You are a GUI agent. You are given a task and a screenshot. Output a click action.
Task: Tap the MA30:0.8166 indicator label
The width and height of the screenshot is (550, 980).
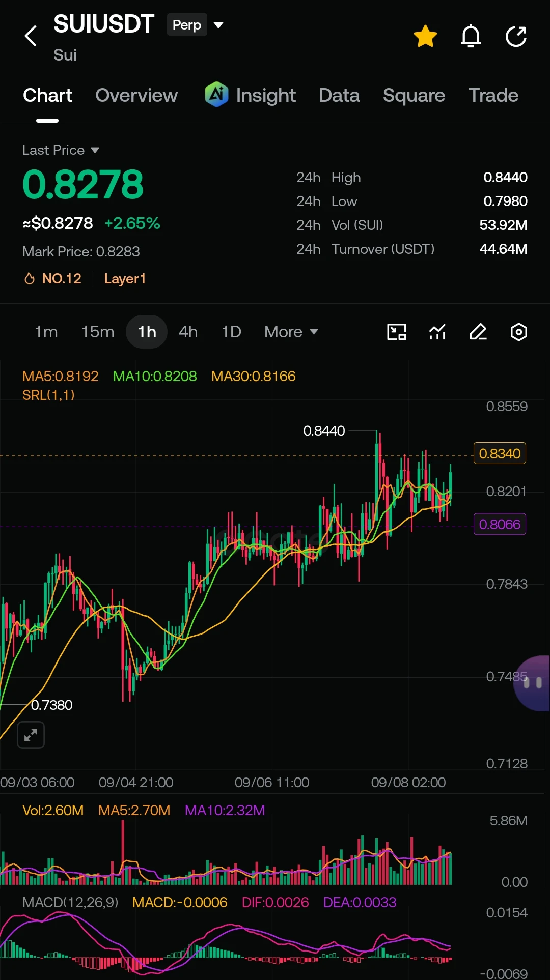pos(254,376)
